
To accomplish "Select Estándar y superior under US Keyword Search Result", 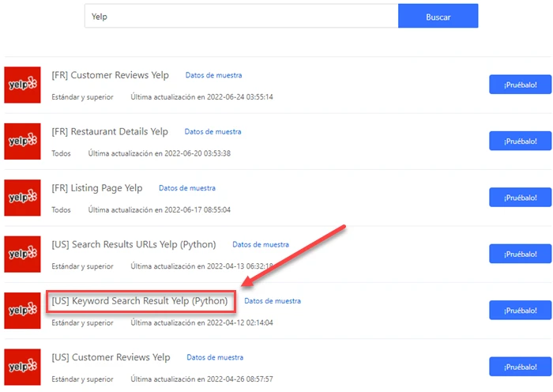I will [82, 322].
